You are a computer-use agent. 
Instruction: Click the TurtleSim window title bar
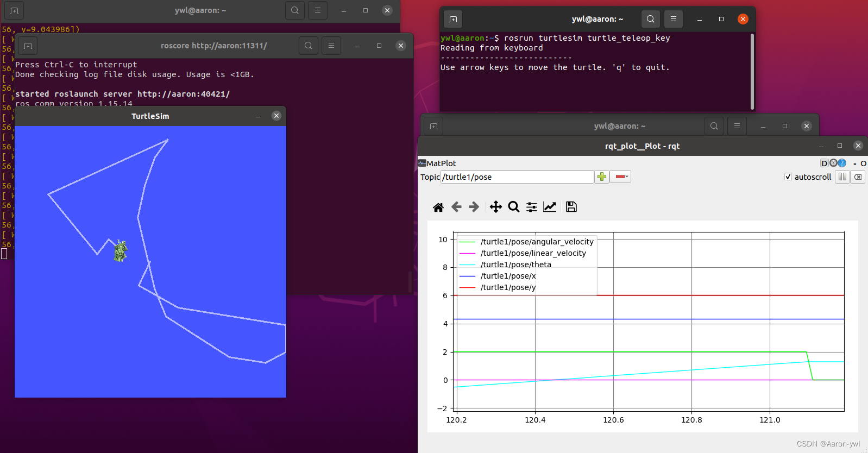(x=150, y=116)
